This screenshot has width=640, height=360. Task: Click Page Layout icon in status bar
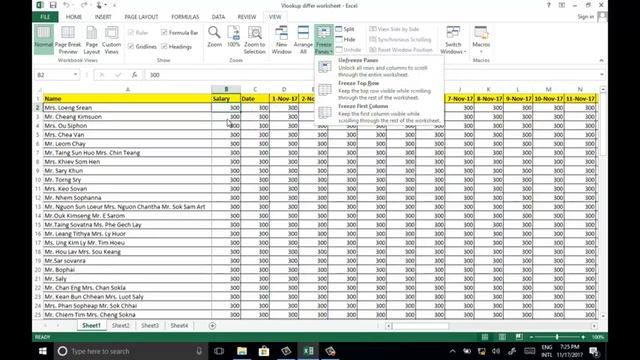(502, 337)
